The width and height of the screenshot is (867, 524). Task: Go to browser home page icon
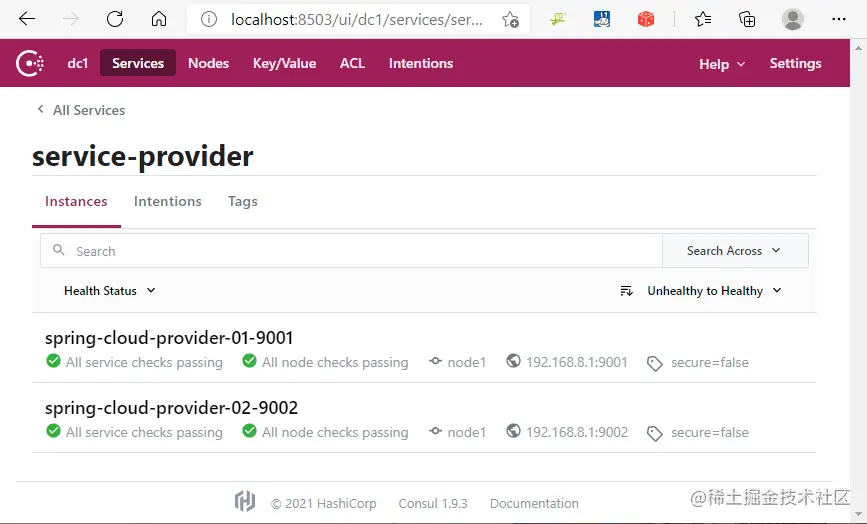coord(159,19)
